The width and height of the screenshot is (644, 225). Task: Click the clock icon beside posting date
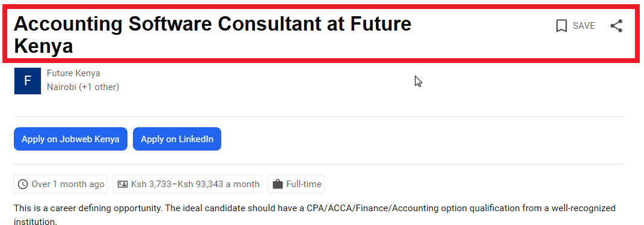pos(23,184)
